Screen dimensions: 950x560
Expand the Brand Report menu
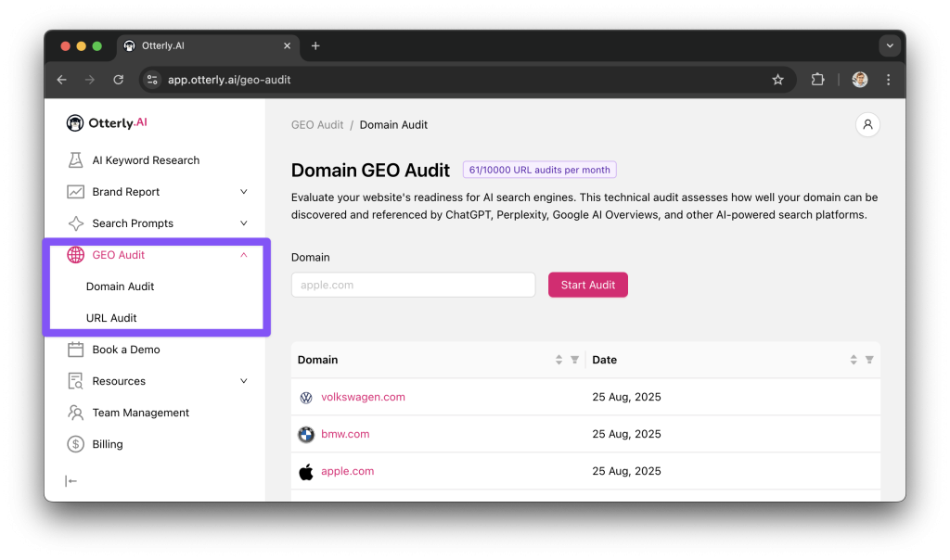(x=244, y=192)
